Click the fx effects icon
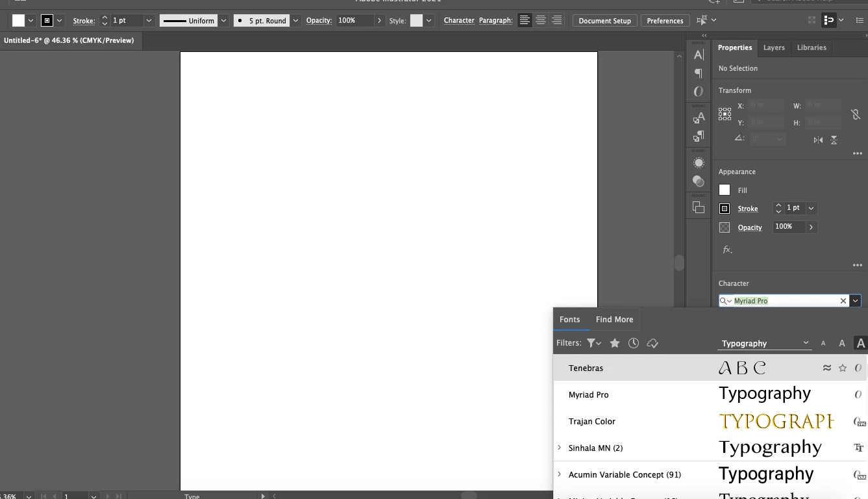The image size is (868, 499). click(x=727, y=249)
